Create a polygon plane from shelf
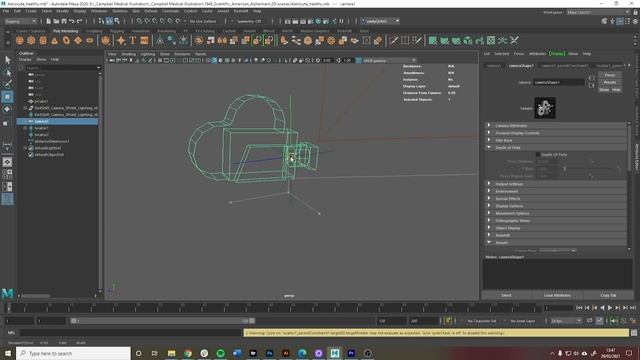The height and width of the screenshot is (360, 640). pos(78,40)
